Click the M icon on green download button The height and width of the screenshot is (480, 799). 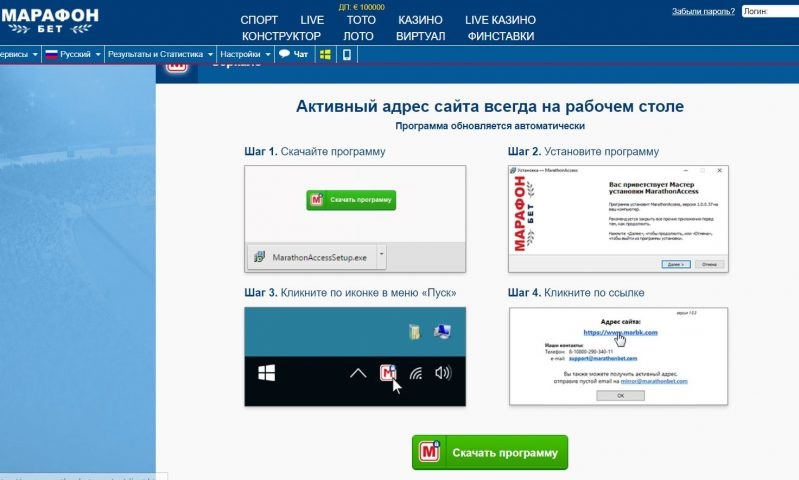[x=432, y=453]
